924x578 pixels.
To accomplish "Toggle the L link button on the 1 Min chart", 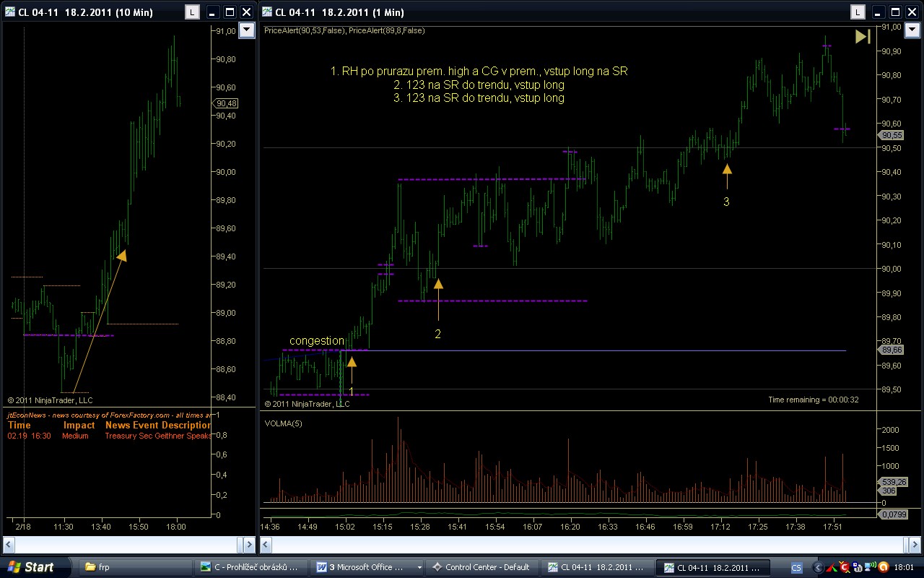I will click(x=857, y=12).
